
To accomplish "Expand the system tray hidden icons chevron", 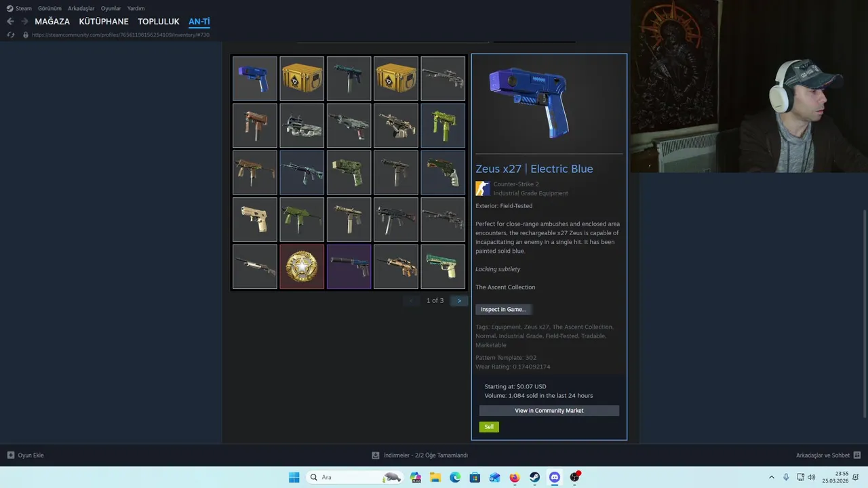I will coord(771,477).
